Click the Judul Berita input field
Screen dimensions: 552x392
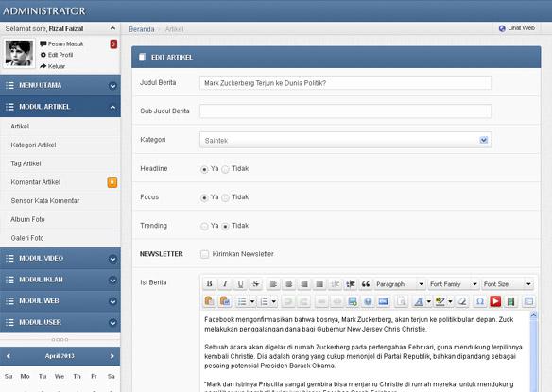(345, 83)
